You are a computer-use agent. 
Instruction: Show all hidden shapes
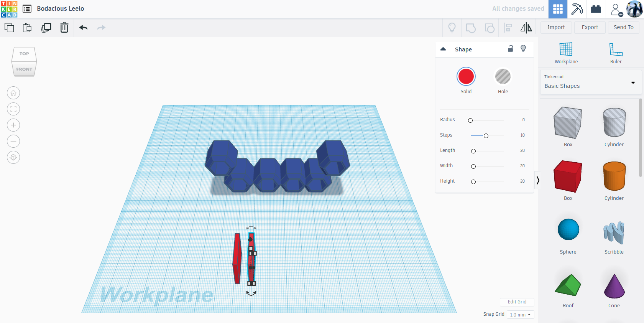(x=452, y=28)
